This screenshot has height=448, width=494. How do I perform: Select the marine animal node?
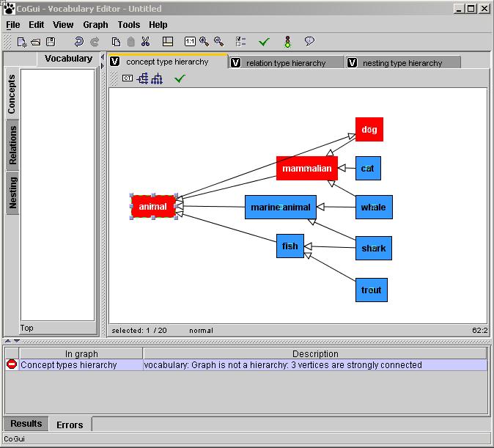coord(281,207)
